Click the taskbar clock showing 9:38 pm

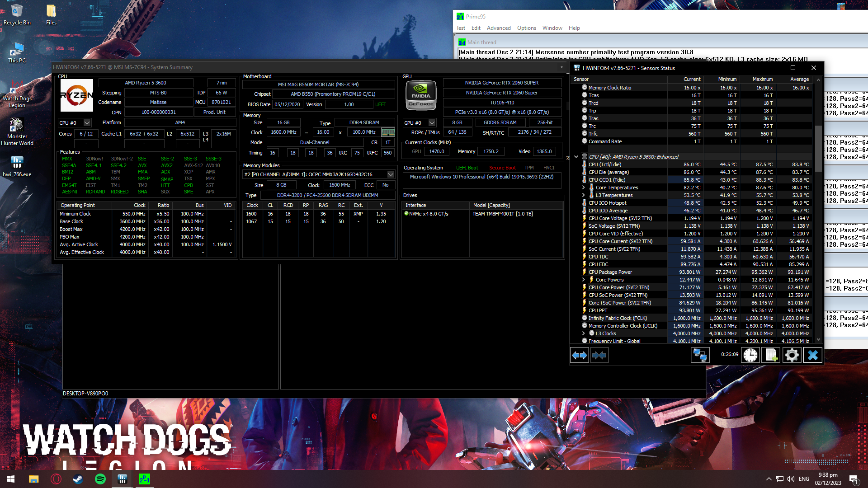click(x=828, y=479)
